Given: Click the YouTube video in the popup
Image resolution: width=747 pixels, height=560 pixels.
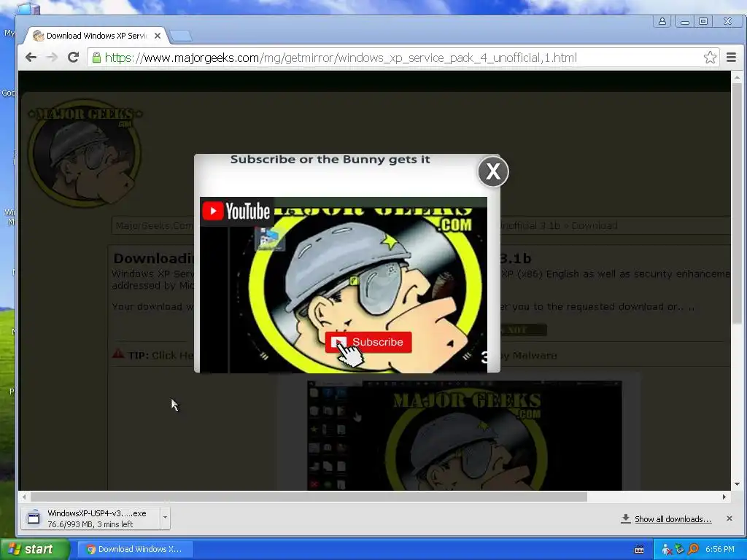Looking at the screenshot, I should tap(344, 285).
